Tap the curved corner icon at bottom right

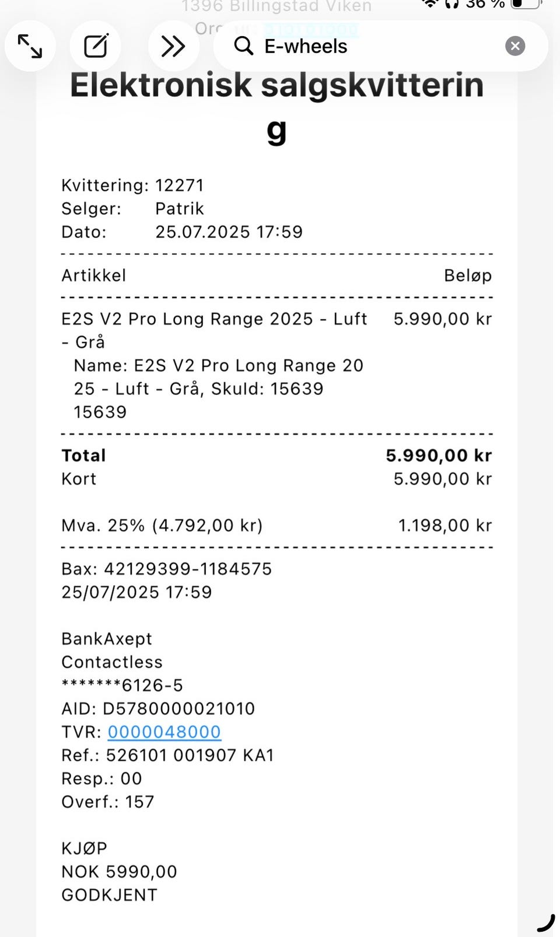click(546, 923)
